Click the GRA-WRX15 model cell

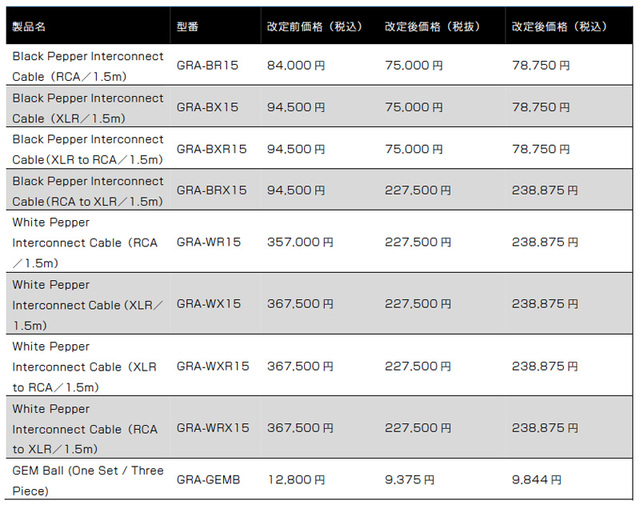212,428
